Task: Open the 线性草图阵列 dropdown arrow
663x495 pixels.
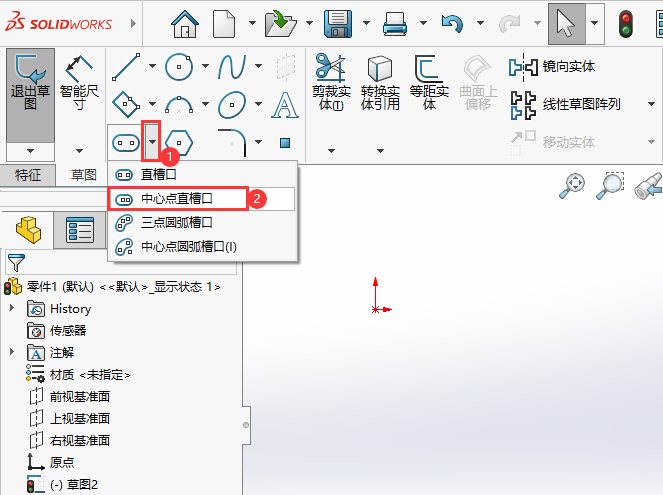Action: (651, 104)
